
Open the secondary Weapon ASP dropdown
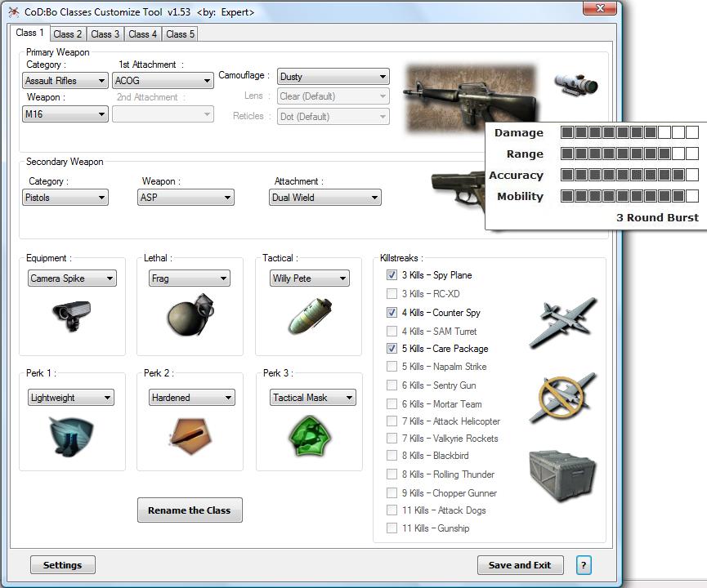186,198
